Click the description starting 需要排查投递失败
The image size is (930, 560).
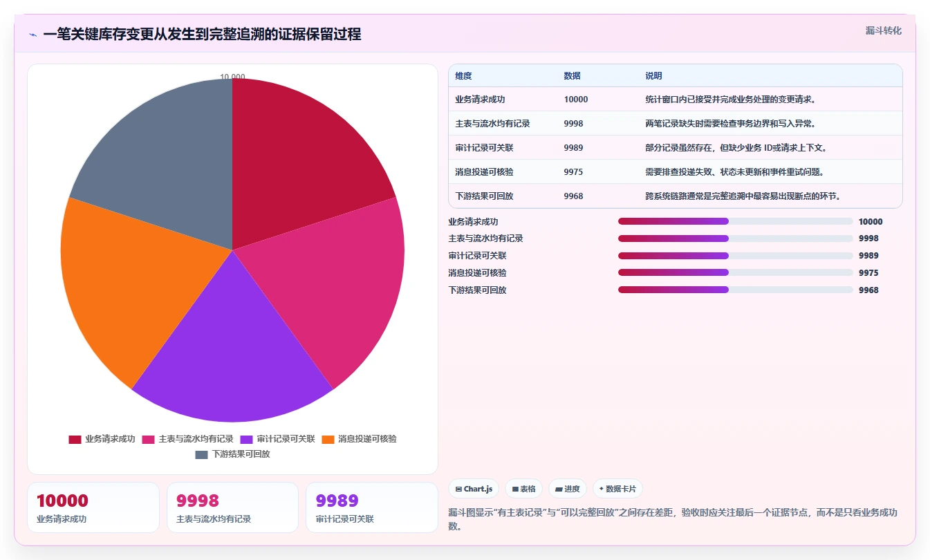tap(734, 172)
